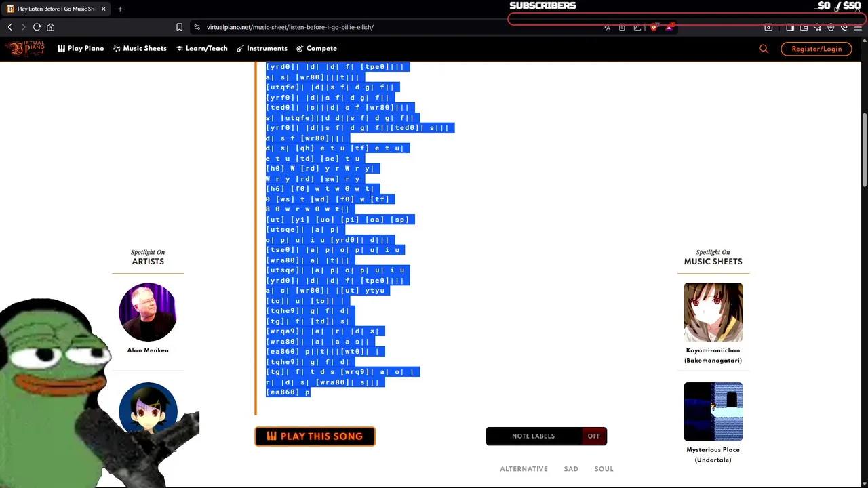This screenshot has height=488, width=868.
Task: Toggle Note Labels off switch
Action: click(593, 436)
